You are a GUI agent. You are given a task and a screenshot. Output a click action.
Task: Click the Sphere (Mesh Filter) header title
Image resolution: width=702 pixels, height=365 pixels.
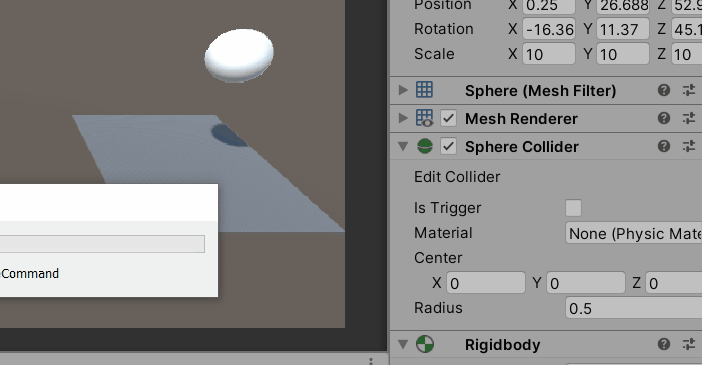point(540,91)
